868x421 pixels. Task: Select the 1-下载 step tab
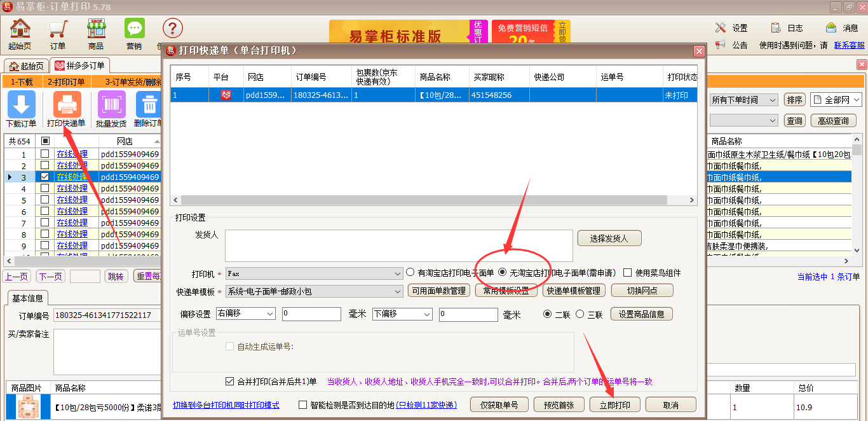(x=22, y=82)
